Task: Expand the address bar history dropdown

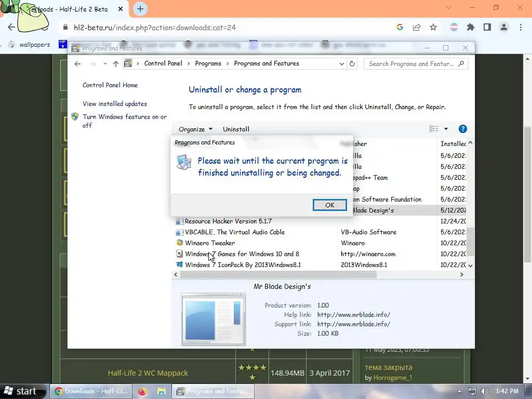Action: 341,64
